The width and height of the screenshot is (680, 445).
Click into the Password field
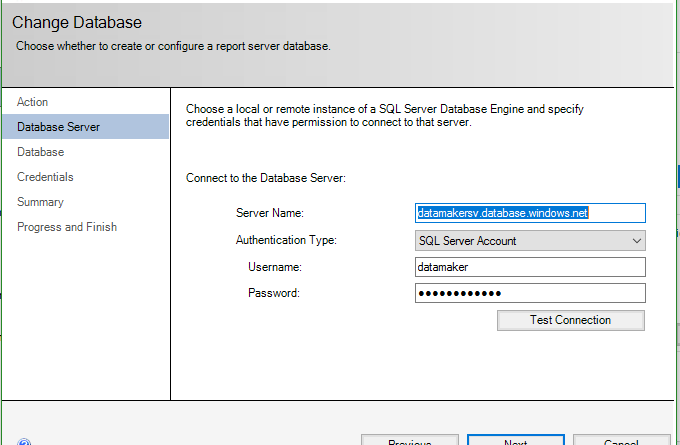529,293
